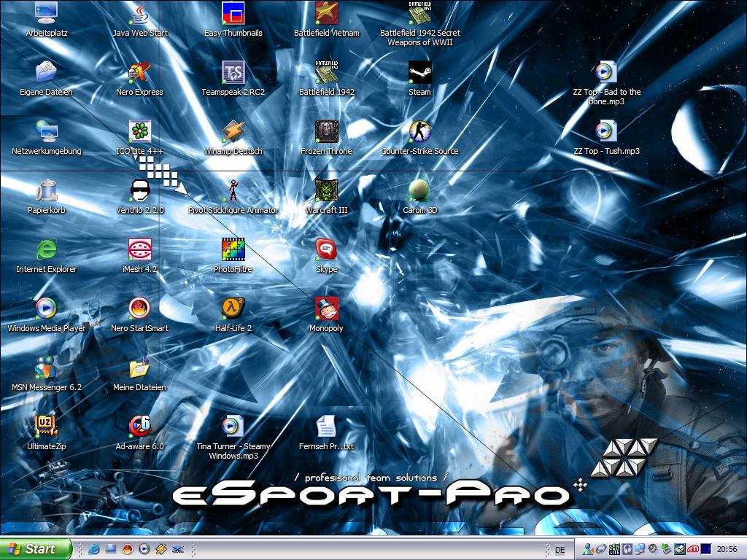Image resolution: width=747 pixels, height=560 pixels.
Task: Launch the Counter-Strike Source shortcut
Action: point(419,138)
